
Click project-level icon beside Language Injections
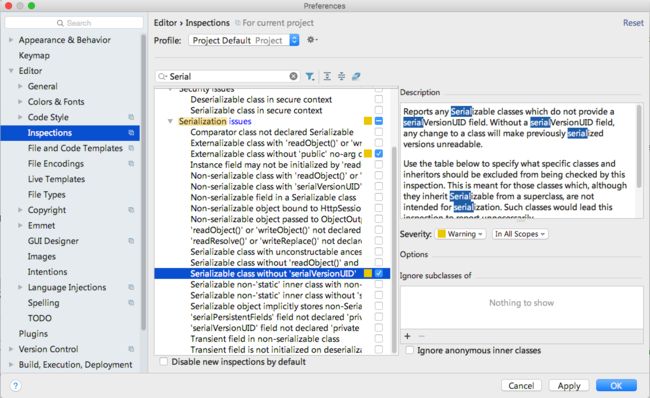[131, 287]
